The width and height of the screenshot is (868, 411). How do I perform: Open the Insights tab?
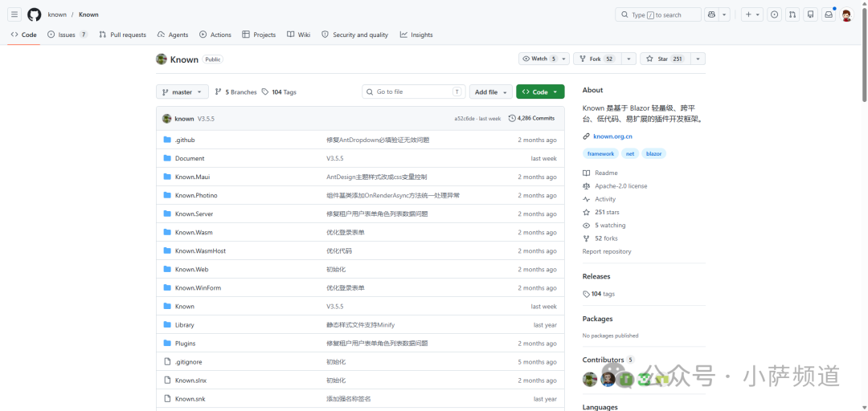pos(416,35)
